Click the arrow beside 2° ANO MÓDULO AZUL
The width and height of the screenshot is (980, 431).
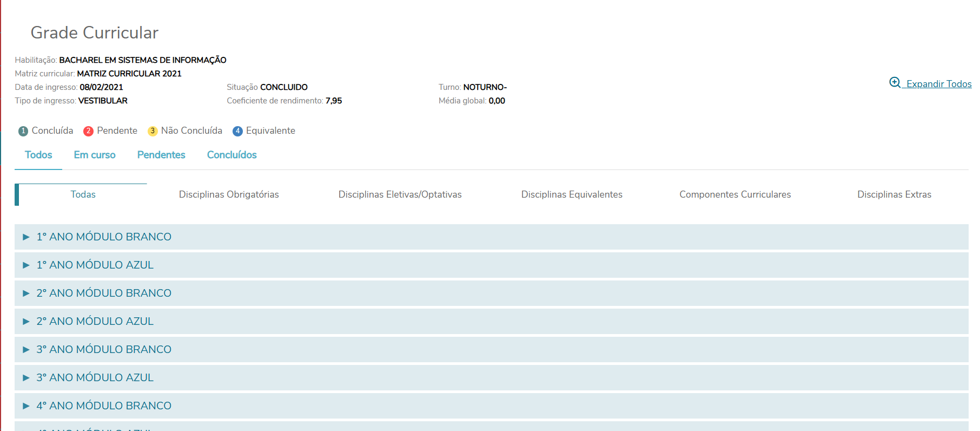(26, 322)
